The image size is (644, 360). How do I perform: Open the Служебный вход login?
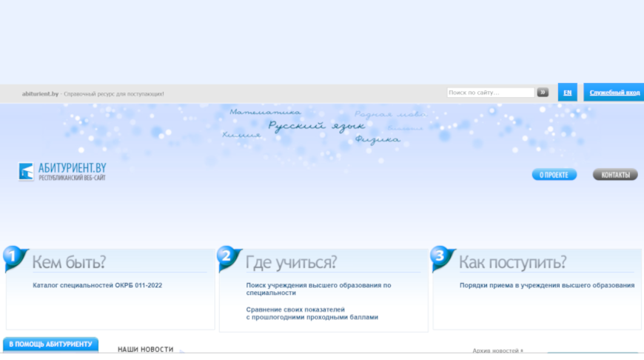pyautogui.click(x=614, y=93)
